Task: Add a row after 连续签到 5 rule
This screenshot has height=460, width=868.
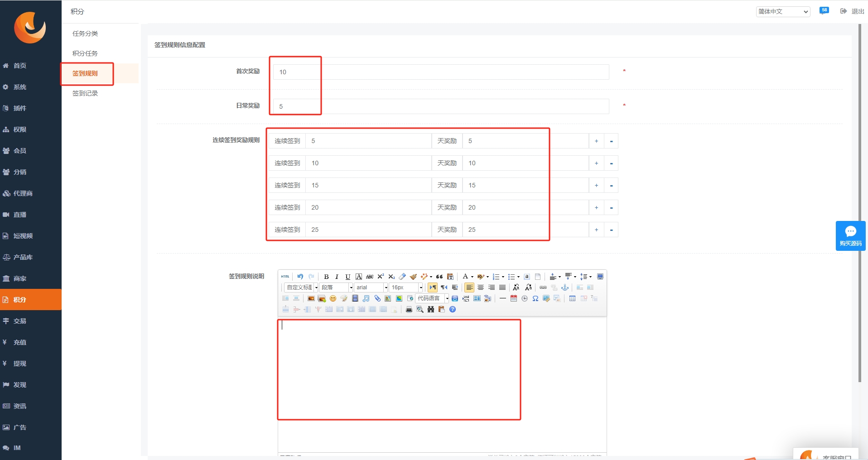Action: click(596, 141)
